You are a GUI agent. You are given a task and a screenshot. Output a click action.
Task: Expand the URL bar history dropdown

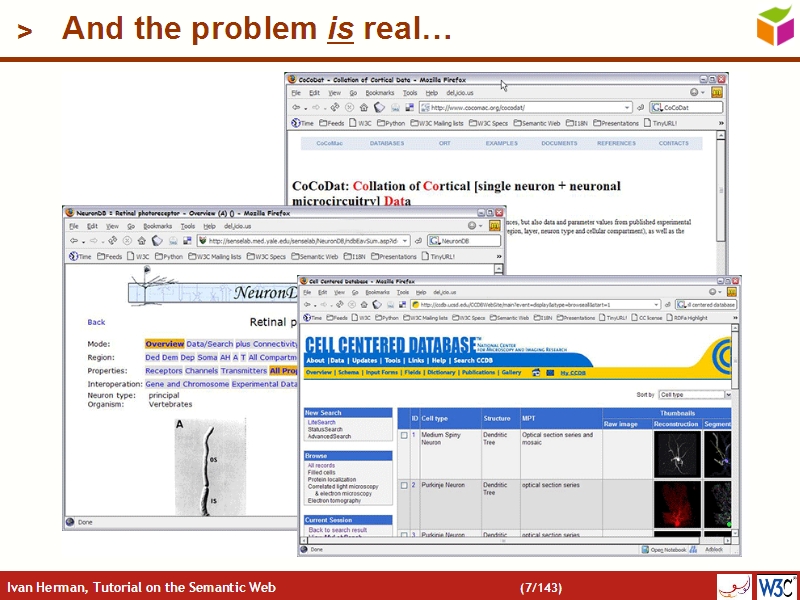654,305
